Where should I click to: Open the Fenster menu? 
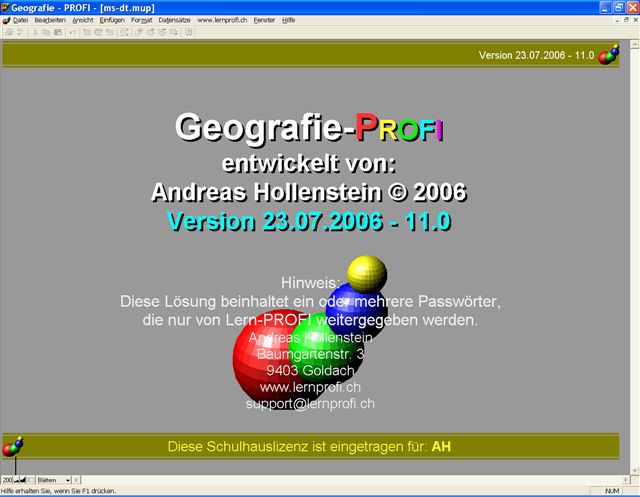click(265, 20)
